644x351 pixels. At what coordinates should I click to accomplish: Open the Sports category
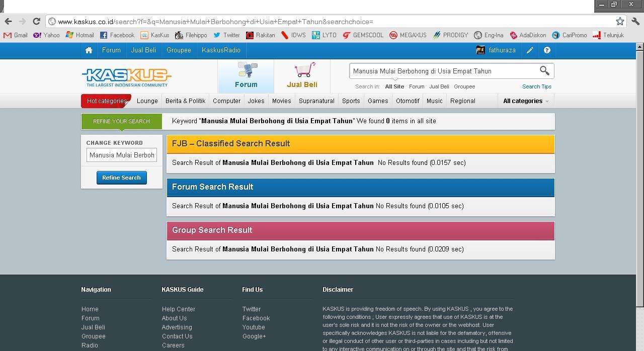click(351, 101)
